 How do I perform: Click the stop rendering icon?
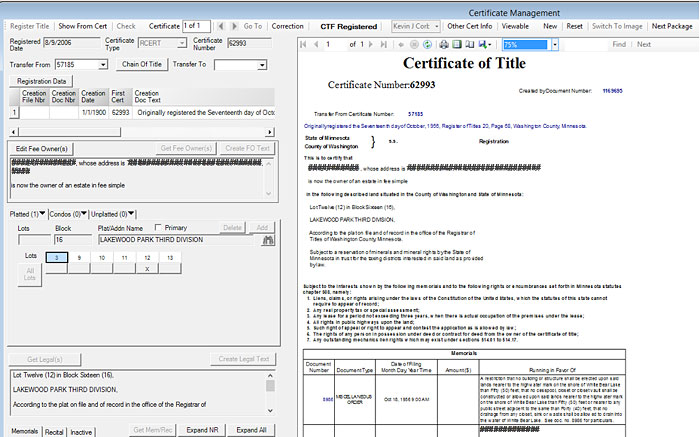[414, 44]
